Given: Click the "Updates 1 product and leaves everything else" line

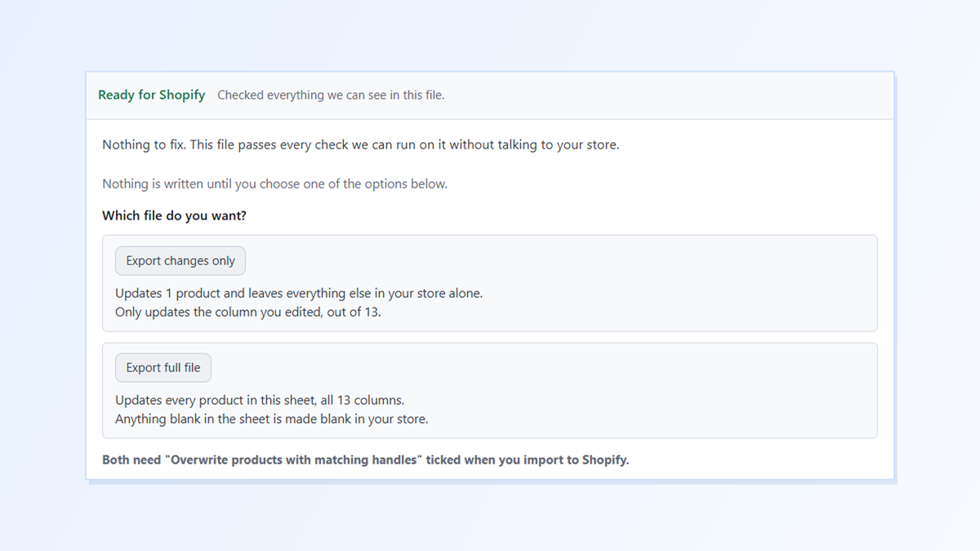Looking at the screenshot, I should point(299,293).
